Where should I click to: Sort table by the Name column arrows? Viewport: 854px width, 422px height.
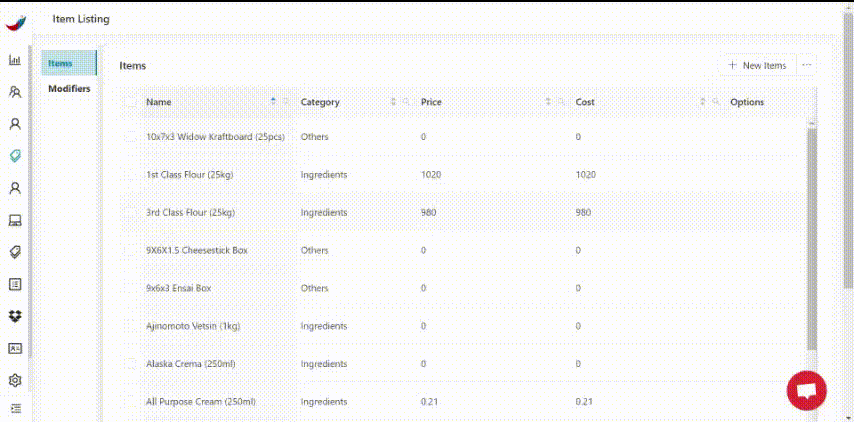[x=274, y=102]
